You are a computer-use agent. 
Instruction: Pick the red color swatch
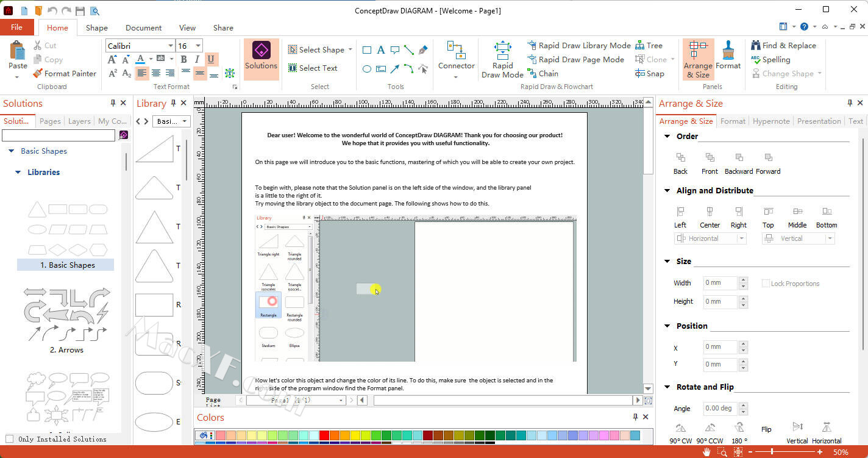tap(324, 435)
